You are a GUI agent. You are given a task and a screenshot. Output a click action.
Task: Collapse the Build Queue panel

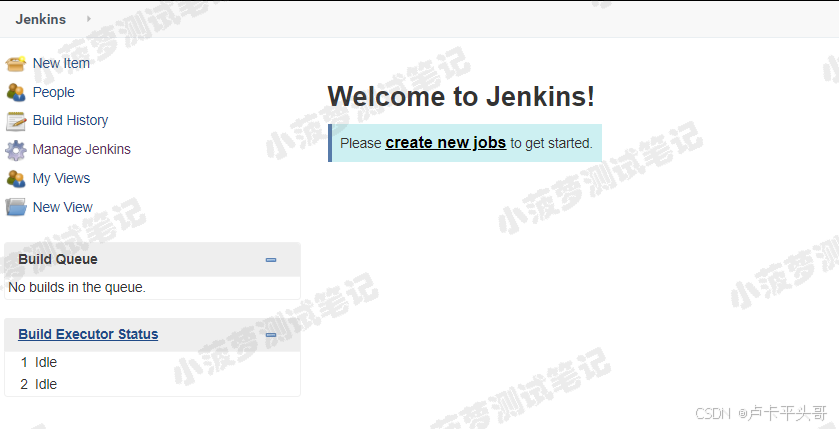(271, 260)
